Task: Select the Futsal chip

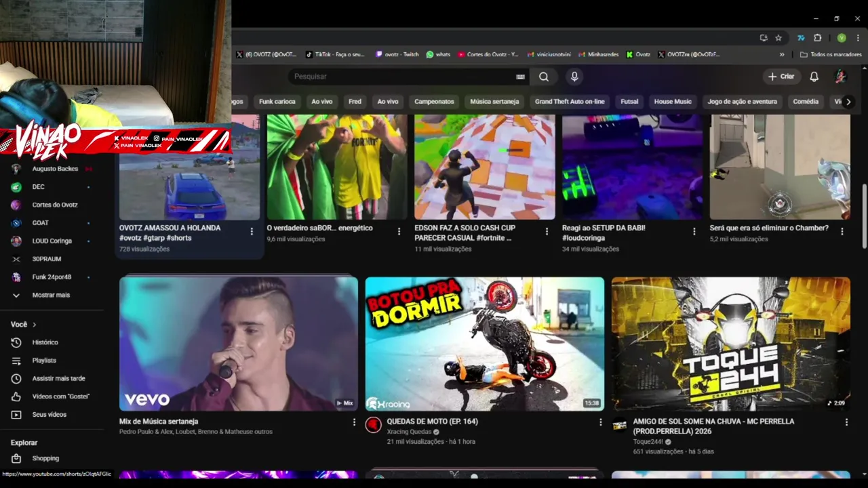Action: click(629, 102)
